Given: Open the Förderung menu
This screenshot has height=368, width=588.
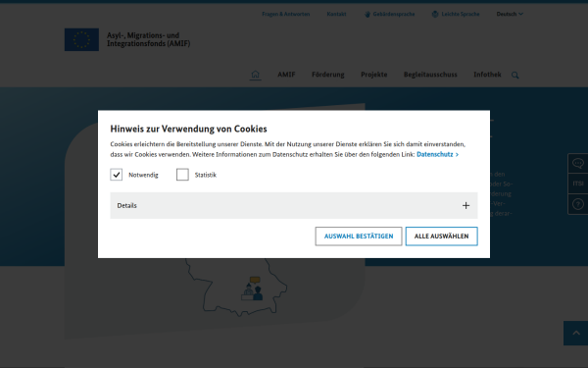Looking at the screenshot, I should click(327, 75).
